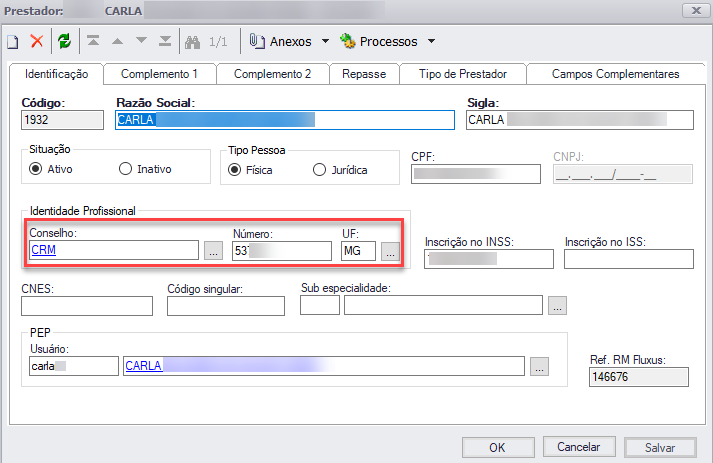713x463 pixels.
Task: Create a new record with the blank page icon
Action: 13,42
